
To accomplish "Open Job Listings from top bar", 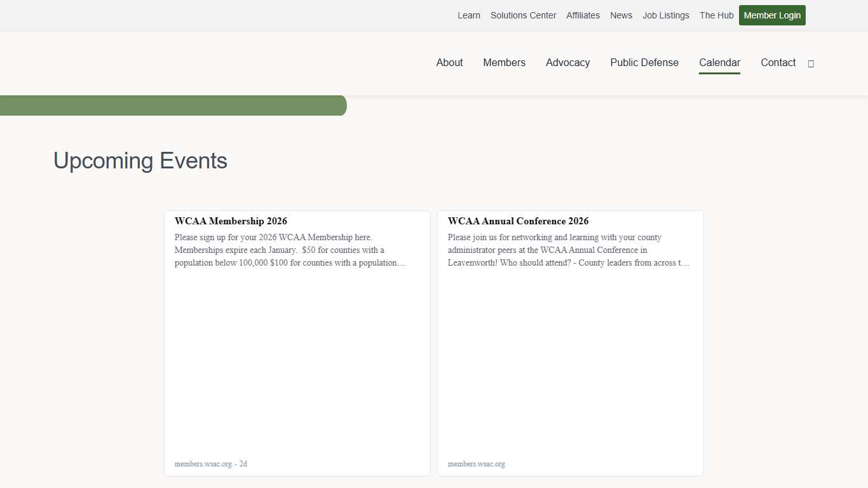I will tap(665, 15).
